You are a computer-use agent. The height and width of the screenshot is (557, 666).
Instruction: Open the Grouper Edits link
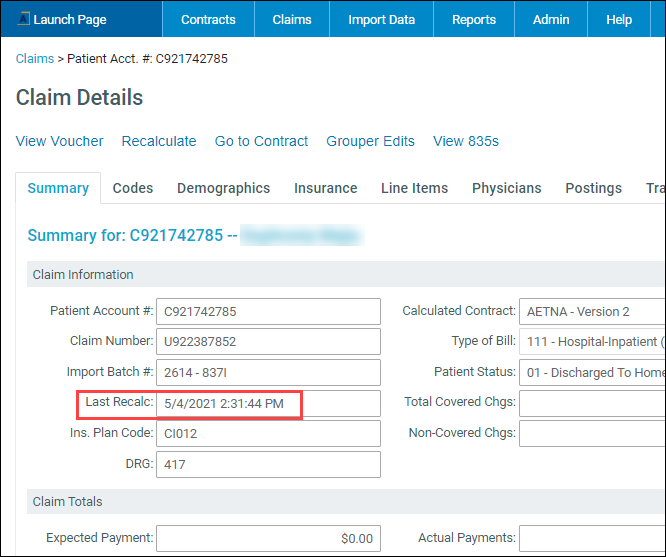click(370, 141)
